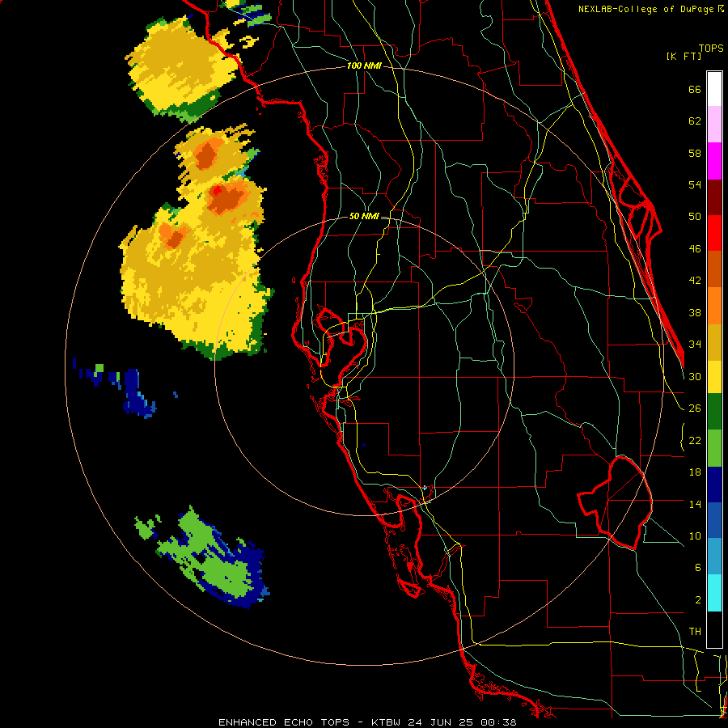728x728 pixels.
Task: Select the bright yellow legend swatch
Action: 714,377
